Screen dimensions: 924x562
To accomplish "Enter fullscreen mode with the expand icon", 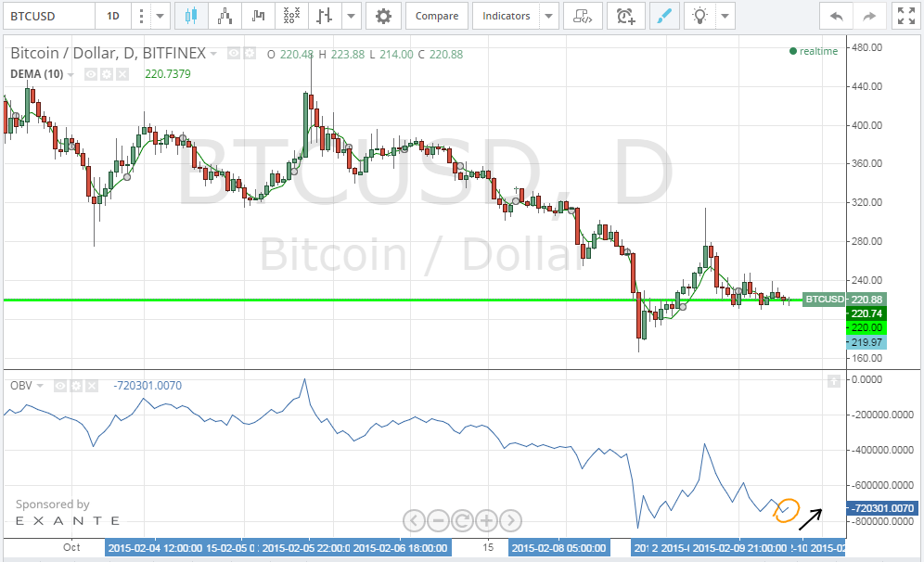I will click(905, 16).
